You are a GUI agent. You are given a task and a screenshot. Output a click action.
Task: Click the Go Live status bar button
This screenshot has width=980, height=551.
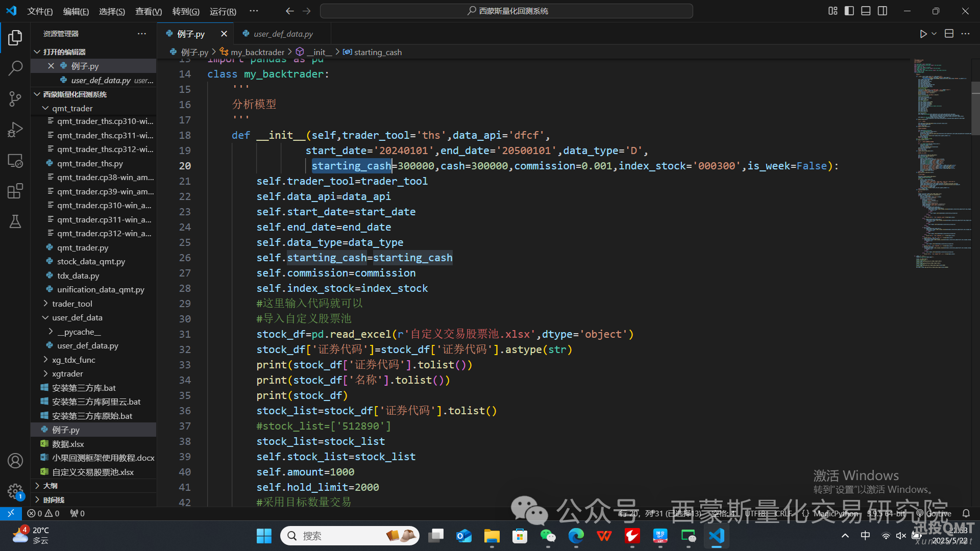pyautogui.click(x=934, y=513)
